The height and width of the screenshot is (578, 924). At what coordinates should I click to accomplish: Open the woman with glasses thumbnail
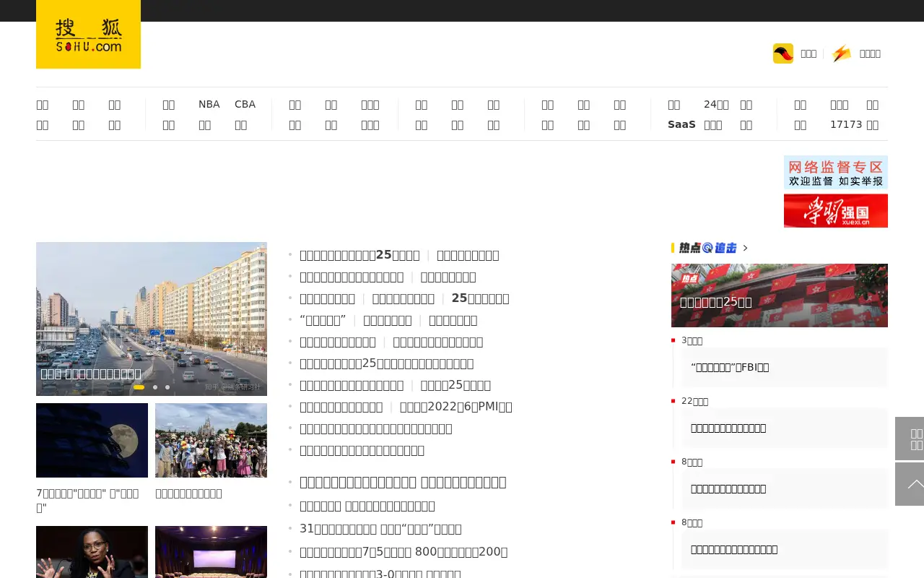92,552
